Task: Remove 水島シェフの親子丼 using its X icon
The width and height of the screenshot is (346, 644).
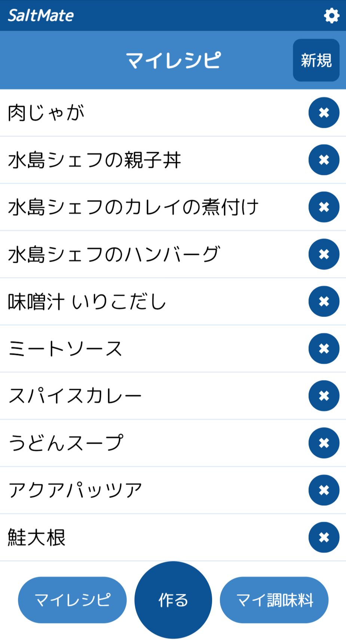Action: [324, 160]
